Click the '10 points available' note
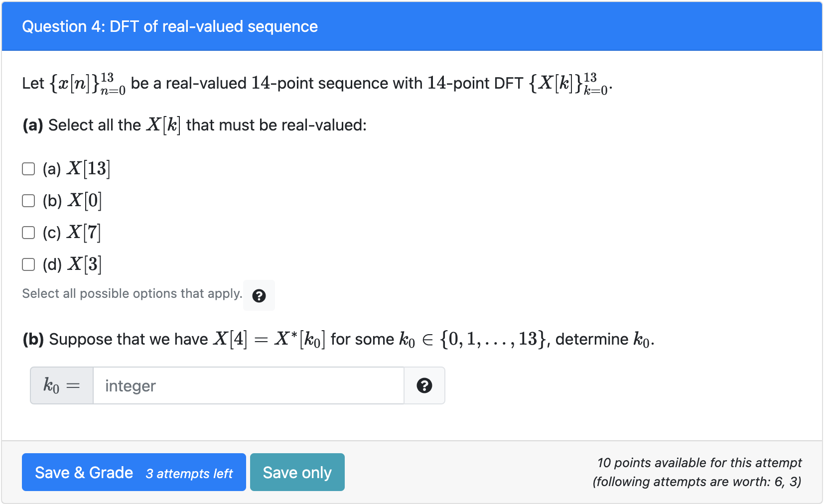Image resolution: width=826 pixels, height=504 pixels. pyautogui.click(x=699, y=463)
